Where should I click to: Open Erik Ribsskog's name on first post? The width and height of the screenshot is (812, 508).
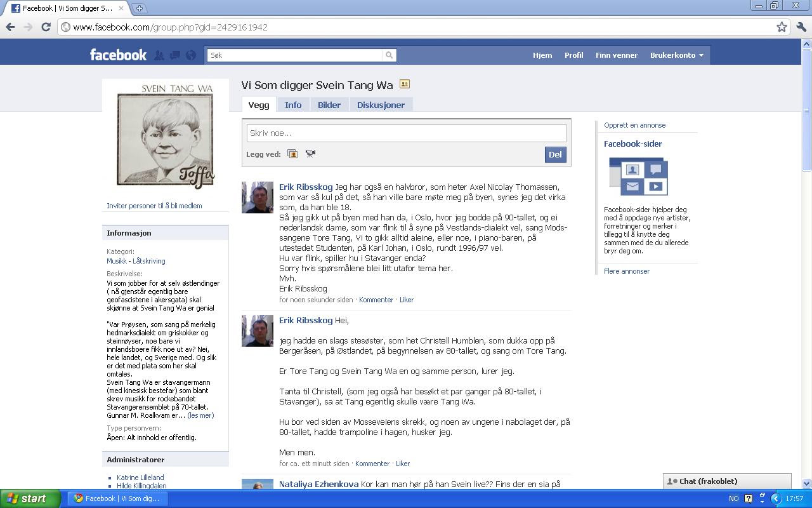tap(306, 187)
